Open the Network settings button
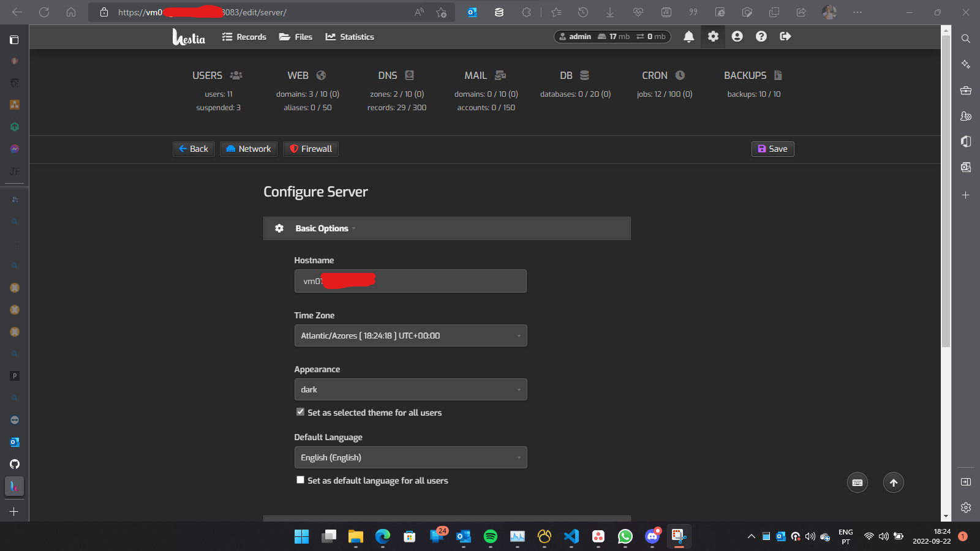Screen dimensions: 980x551 click(x=249, y=149)
